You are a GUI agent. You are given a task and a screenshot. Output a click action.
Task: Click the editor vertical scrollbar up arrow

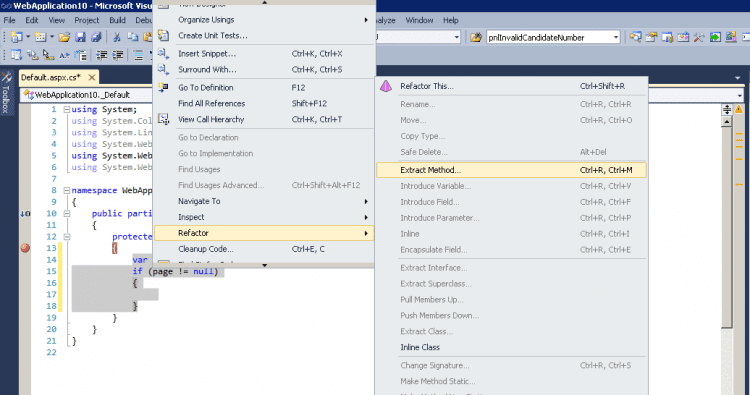(x=727, y=121)
